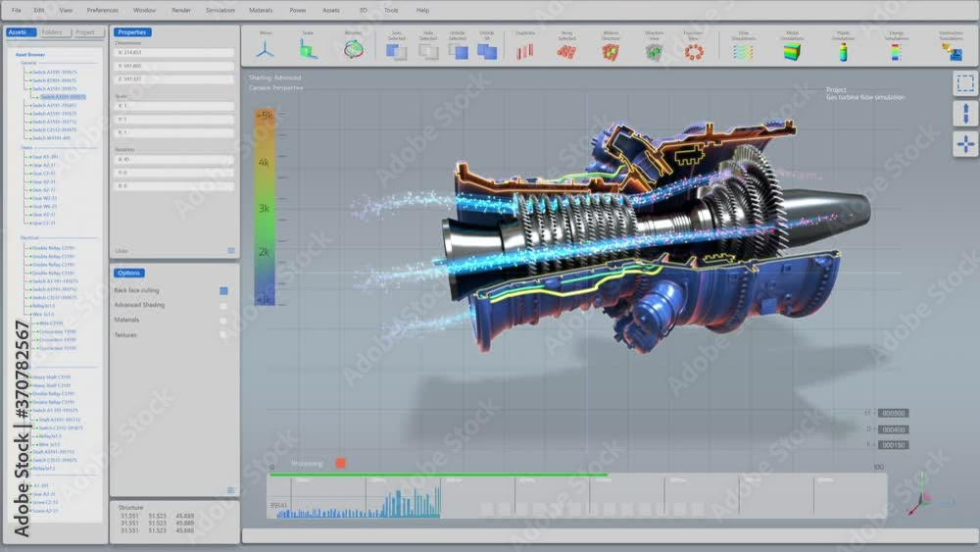
Task: Click the XYZ axis gizmo
Action: coord(925,495)
